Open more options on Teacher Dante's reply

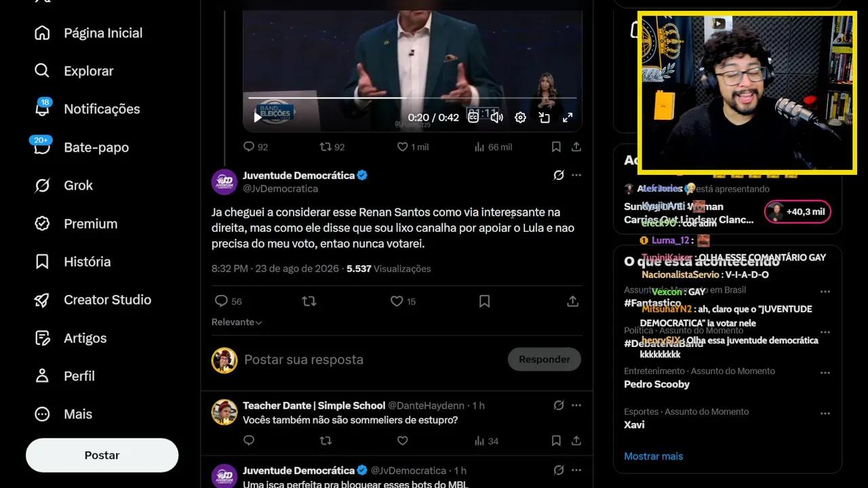click(576, 405)
